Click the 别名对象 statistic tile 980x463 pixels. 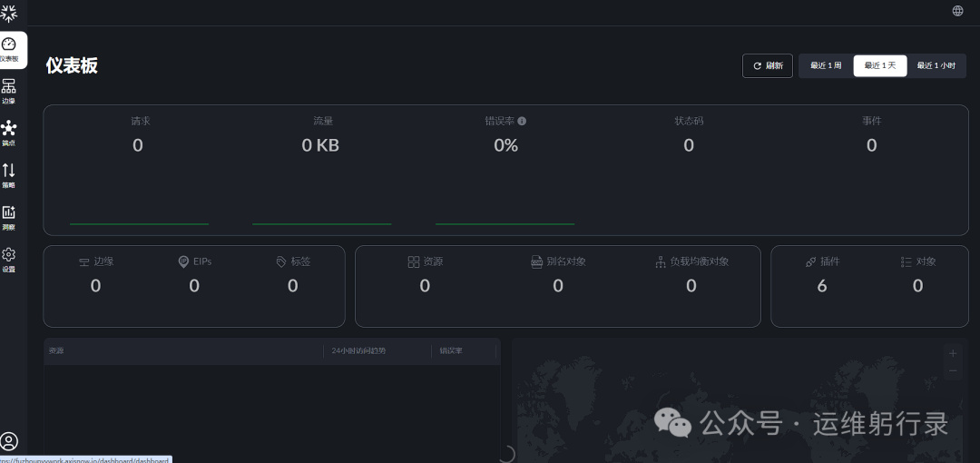(x=558, y=275)
